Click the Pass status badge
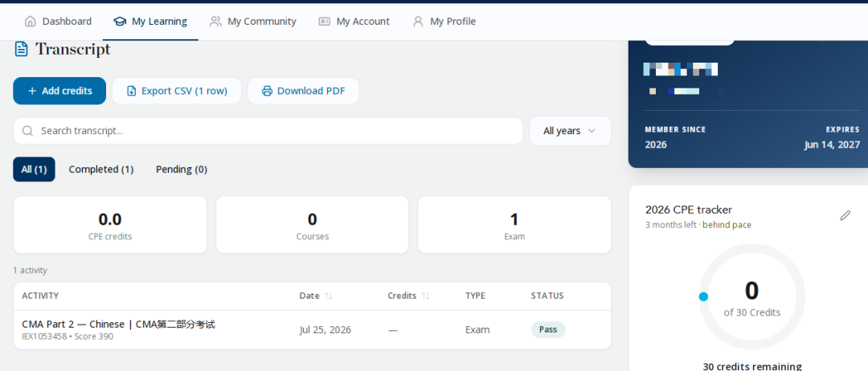This screenshot has width=868, height=371. (548, 329)
